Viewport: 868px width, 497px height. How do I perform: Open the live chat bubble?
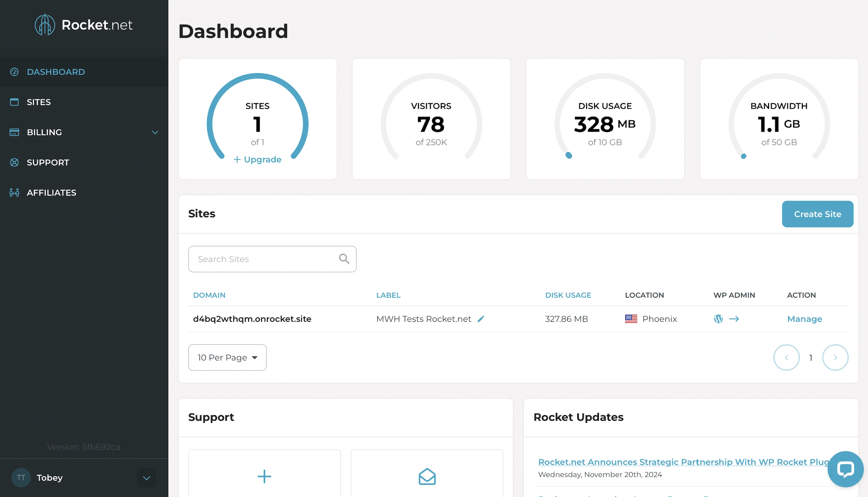coord(845,469)
